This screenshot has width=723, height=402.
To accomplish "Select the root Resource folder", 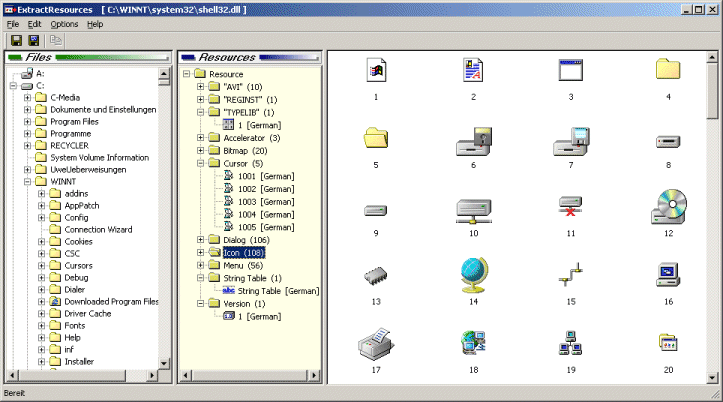I will pos(226,74).
